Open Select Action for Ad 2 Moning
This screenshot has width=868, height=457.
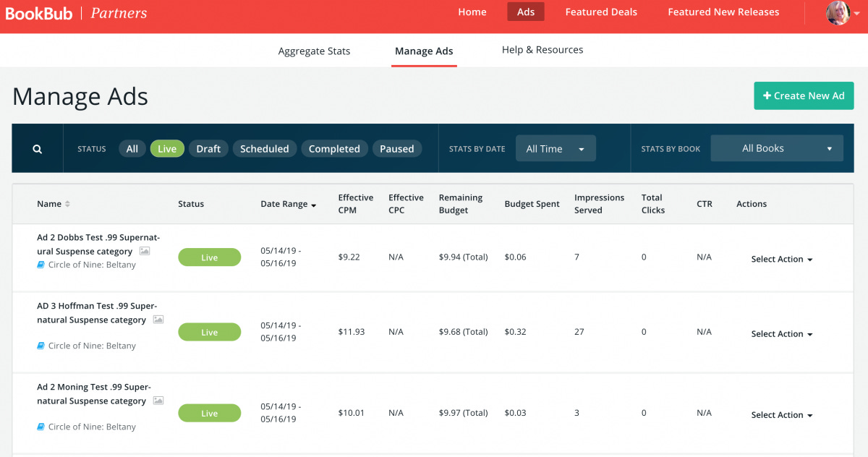click(782, 415)
